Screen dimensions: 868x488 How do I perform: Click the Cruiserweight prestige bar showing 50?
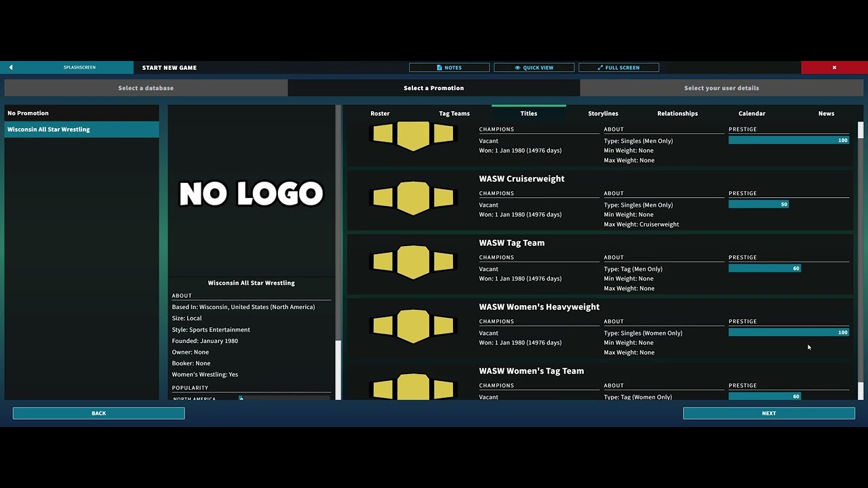[x=759, y=204]
